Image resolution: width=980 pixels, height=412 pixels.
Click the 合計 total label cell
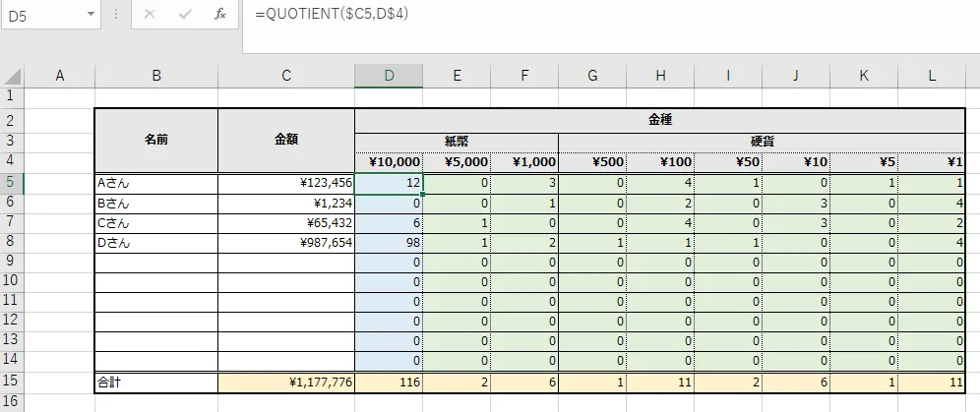pos(156,383)
